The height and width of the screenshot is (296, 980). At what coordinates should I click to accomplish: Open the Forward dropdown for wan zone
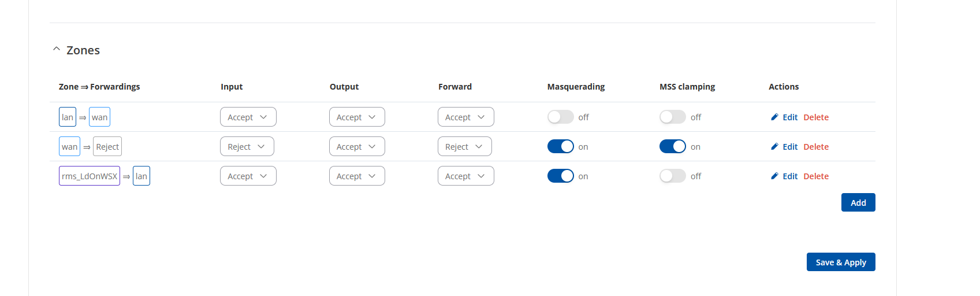(x=464, y=147)
